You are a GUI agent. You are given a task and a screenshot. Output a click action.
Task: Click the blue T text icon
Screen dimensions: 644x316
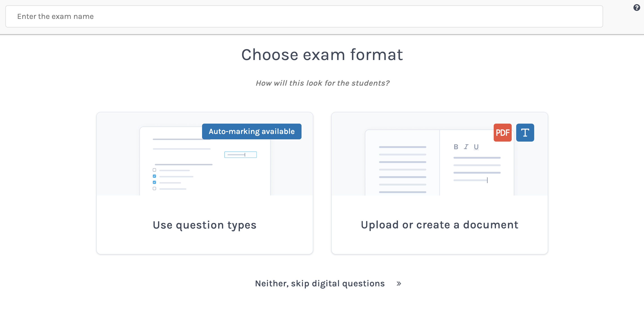[x=525, y=133]
